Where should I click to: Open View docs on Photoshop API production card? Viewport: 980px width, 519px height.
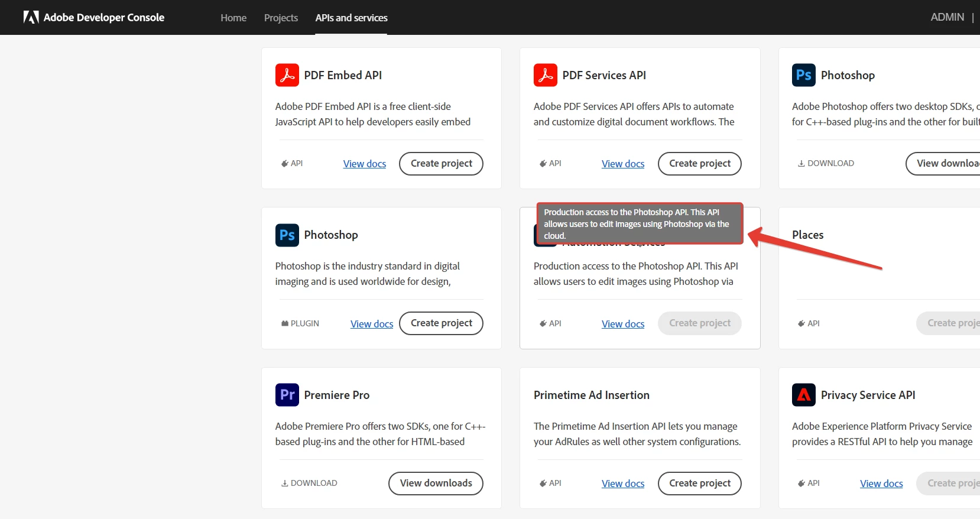(x=623, y=324)
